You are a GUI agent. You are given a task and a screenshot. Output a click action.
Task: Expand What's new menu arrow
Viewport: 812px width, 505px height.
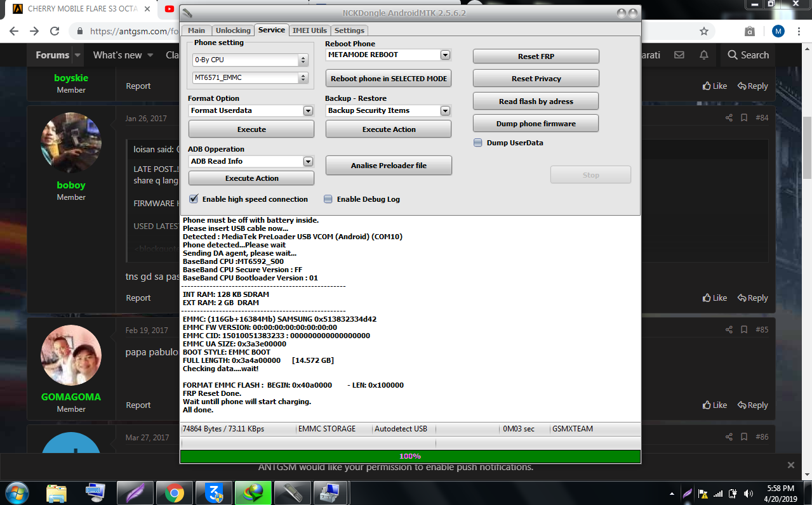pyautogui.click(x=150, y=55)
